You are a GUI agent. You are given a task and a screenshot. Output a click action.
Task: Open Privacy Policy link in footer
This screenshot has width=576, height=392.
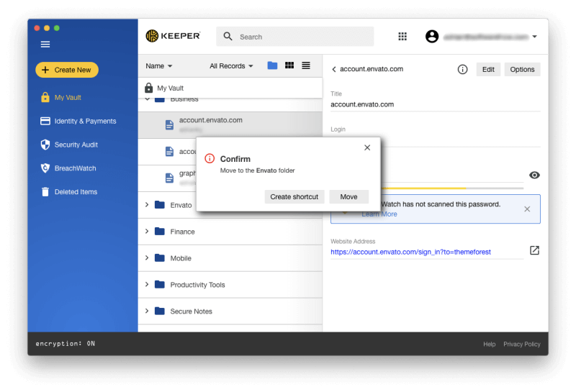pyautogui.click(x=521, y=344)
